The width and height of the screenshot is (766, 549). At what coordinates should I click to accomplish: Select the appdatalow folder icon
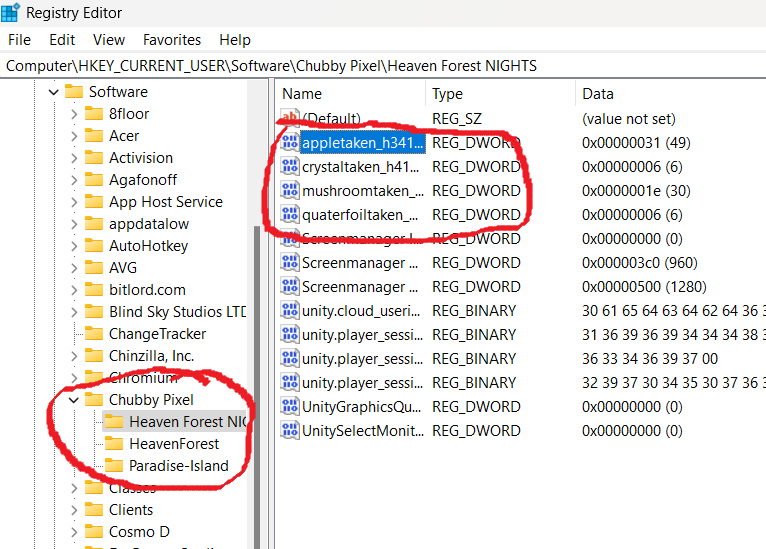[94, 223]
